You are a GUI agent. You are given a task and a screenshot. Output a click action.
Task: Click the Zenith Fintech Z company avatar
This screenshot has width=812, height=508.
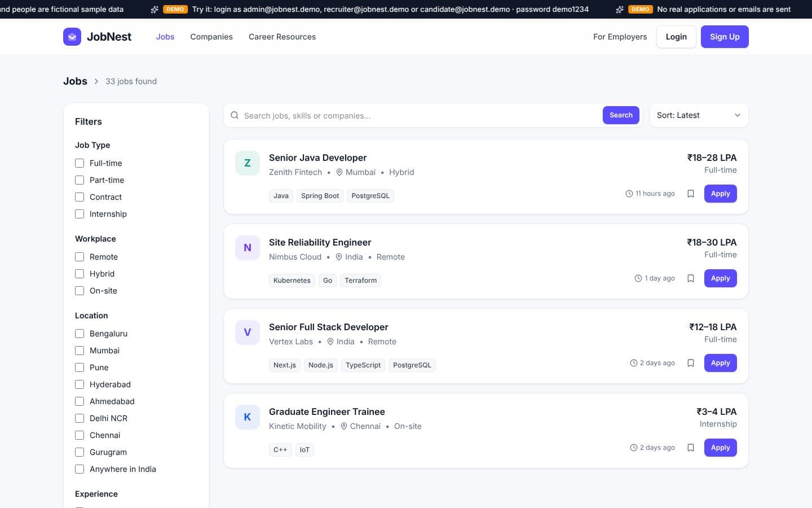click(248, 163)
